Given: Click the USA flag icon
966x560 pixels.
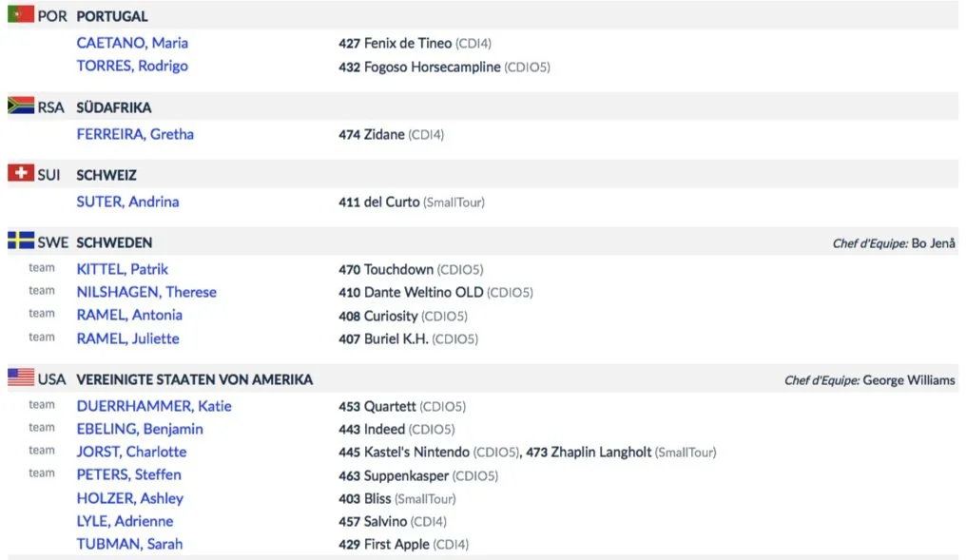Looking at the screenshot, I should click(21, 377).
